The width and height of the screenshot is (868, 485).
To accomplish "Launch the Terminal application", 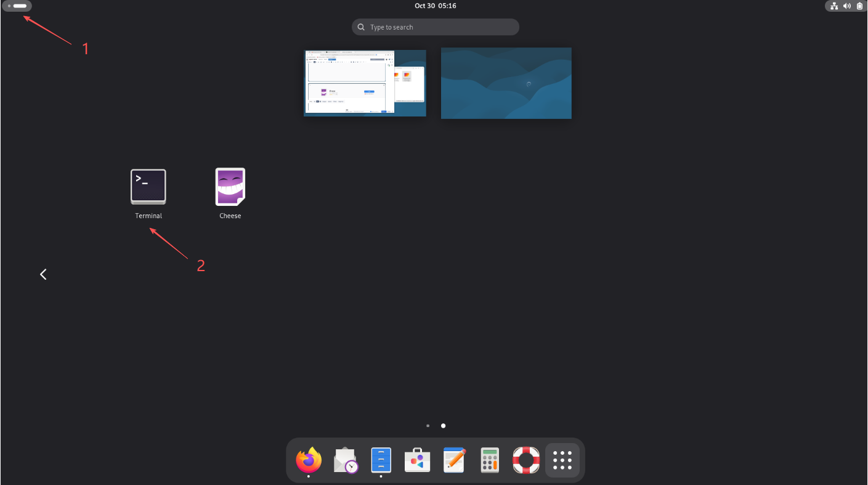I will (x=148, y=187).
